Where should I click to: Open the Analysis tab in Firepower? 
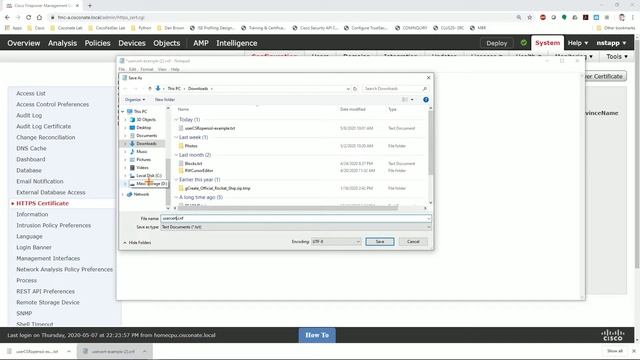point(62,43)
